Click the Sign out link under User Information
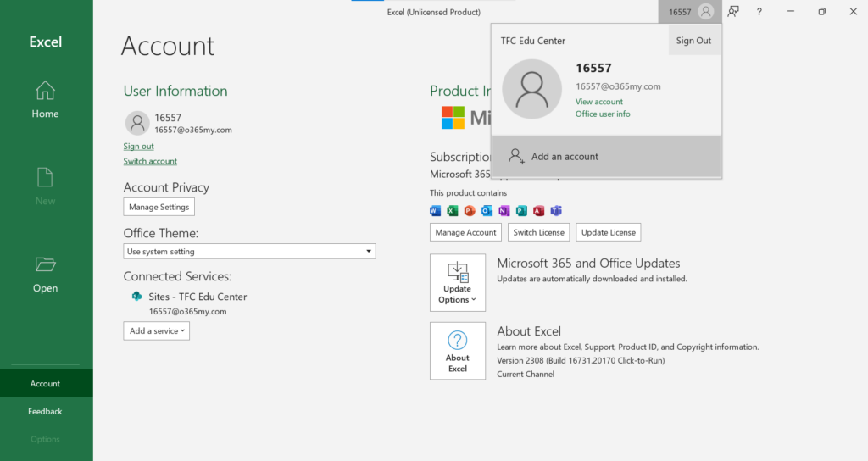This screenshot has width=868, height=461. (x=138, y=146)
